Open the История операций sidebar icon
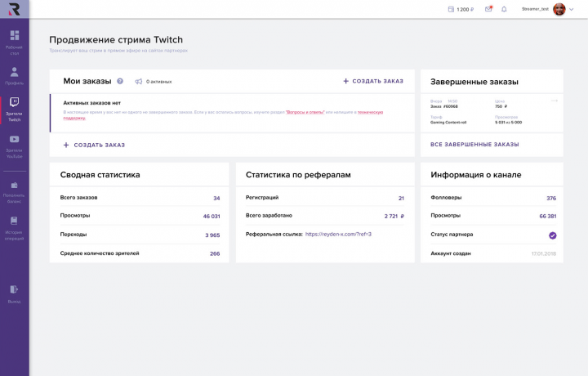 [15, 221]
